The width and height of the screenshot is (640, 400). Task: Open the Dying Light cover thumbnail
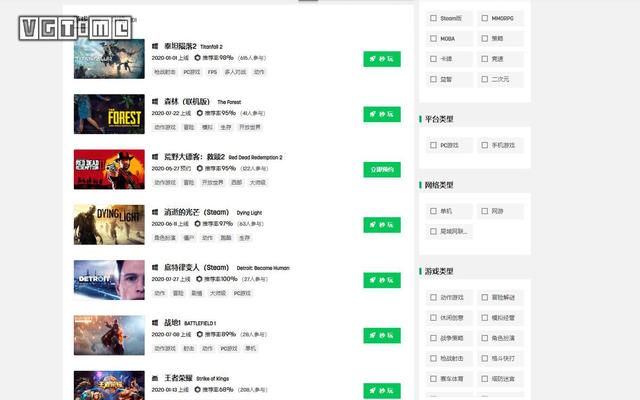click(x=109, y=224)
